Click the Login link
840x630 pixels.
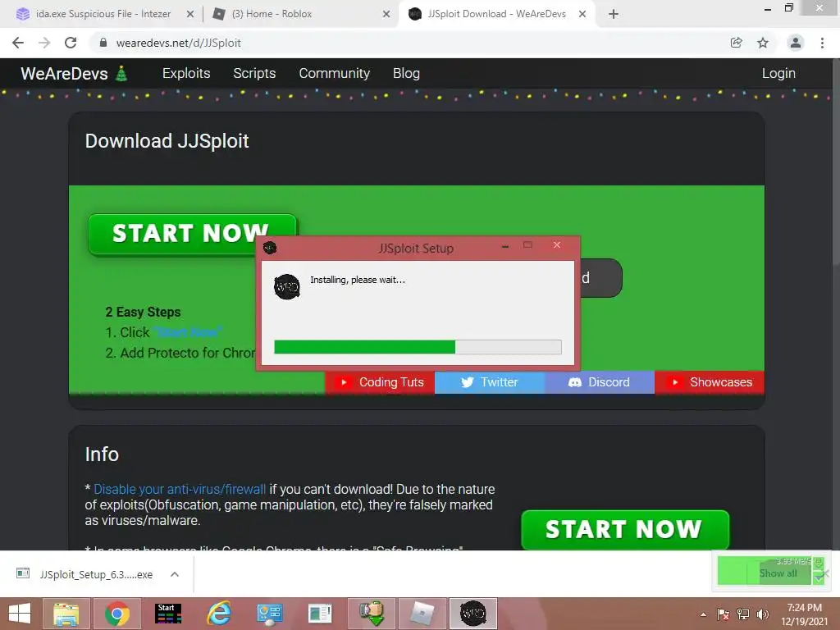(x=778, y=73)
